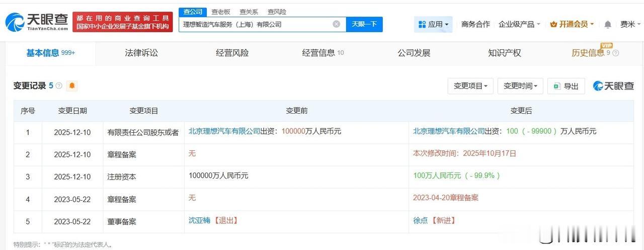This screenshot has height=250, width=644.
Task: Click the help question mark next to 变更记录 5
Action: point(59,86)
